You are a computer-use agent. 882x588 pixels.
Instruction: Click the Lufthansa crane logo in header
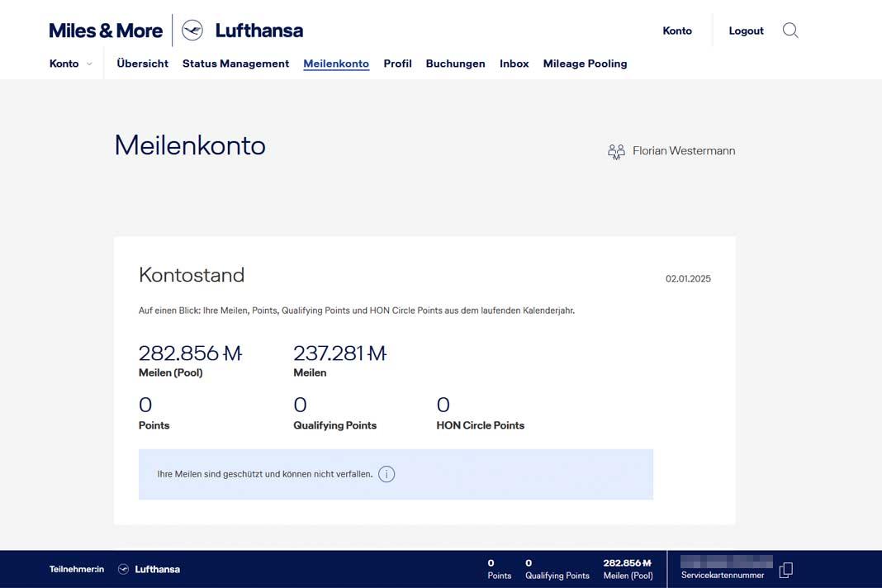pos(192,31)
